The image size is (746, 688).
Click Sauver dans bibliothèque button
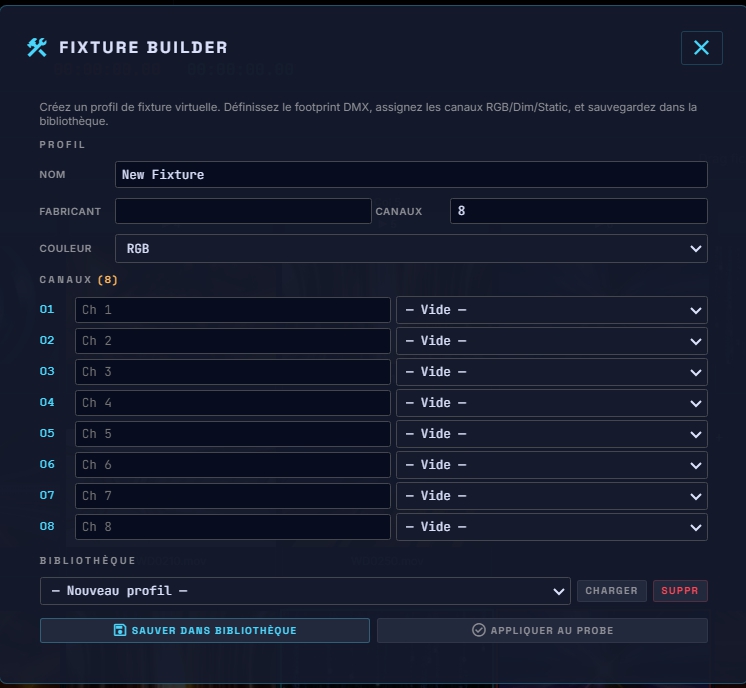(x=205, y=630)
